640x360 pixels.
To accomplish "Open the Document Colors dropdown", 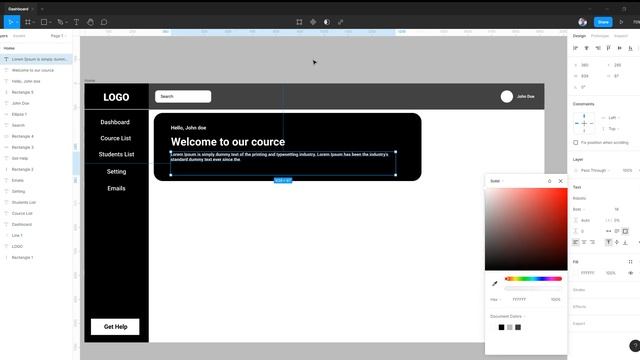I will tap(507, 316).
